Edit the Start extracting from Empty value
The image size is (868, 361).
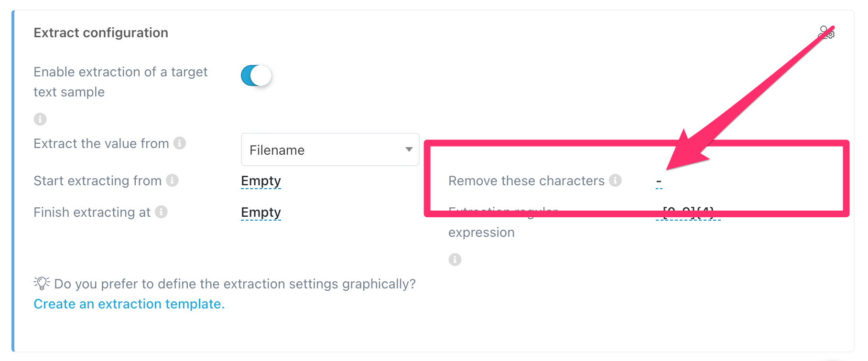click(x=261, y=181)
